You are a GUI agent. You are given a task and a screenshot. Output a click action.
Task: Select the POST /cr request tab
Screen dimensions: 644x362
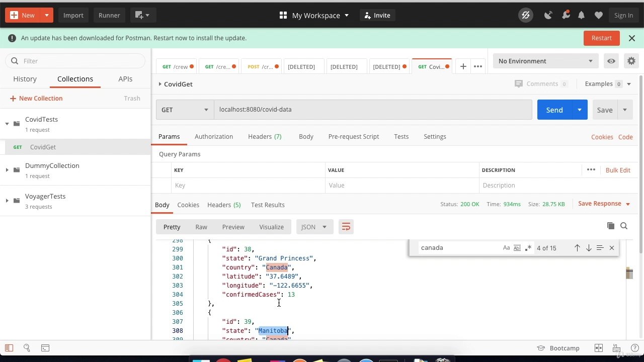262,66
